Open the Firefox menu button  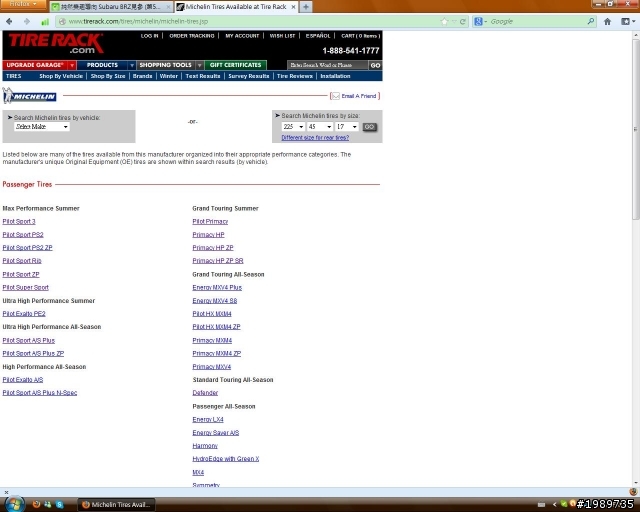pyautogui.click(x=23, y=4)
